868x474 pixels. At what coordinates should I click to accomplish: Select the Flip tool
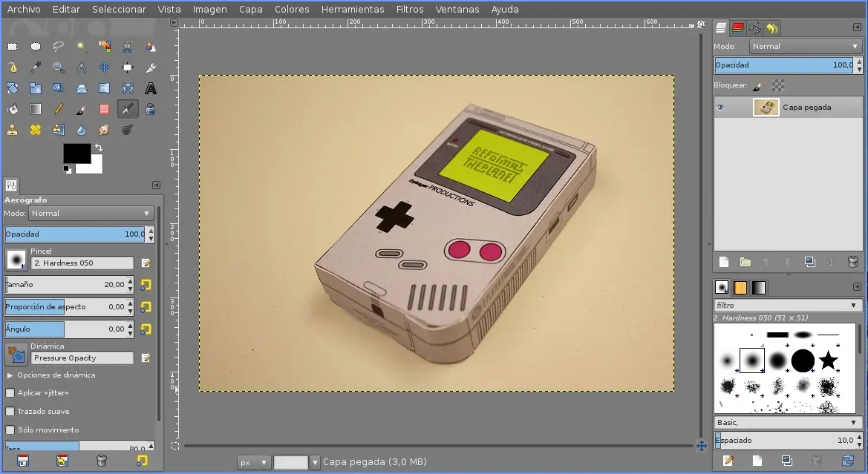point(104,88)
